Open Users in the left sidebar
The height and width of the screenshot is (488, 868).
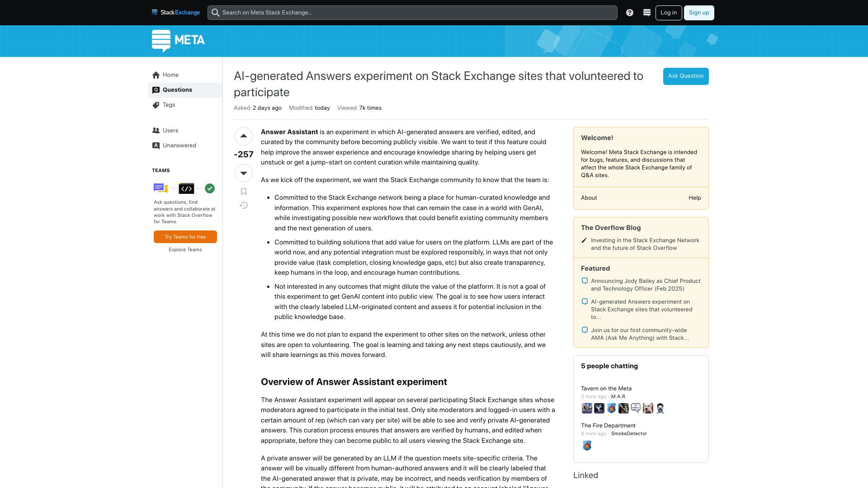click(x=185, y=131)
